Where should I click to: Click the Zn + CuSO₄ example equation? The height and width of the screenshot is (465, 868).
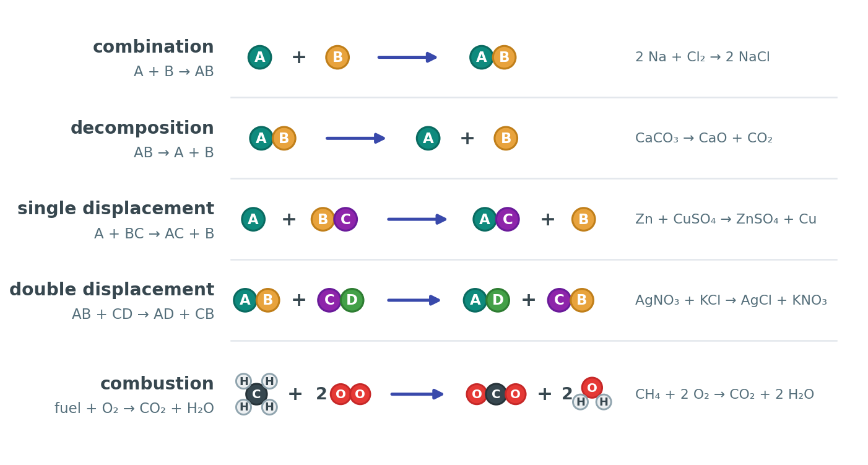pyautogui.click(x=726, y=220)
